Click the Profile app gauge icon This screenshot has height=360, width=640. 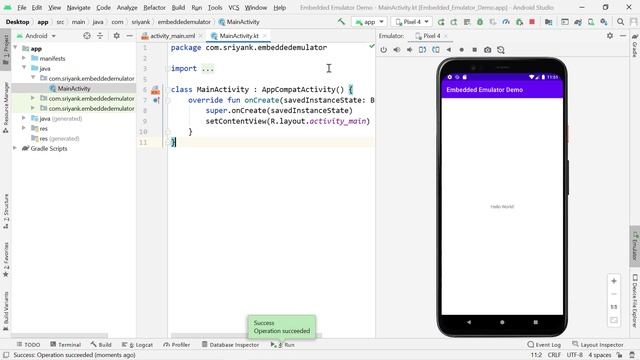506,22
